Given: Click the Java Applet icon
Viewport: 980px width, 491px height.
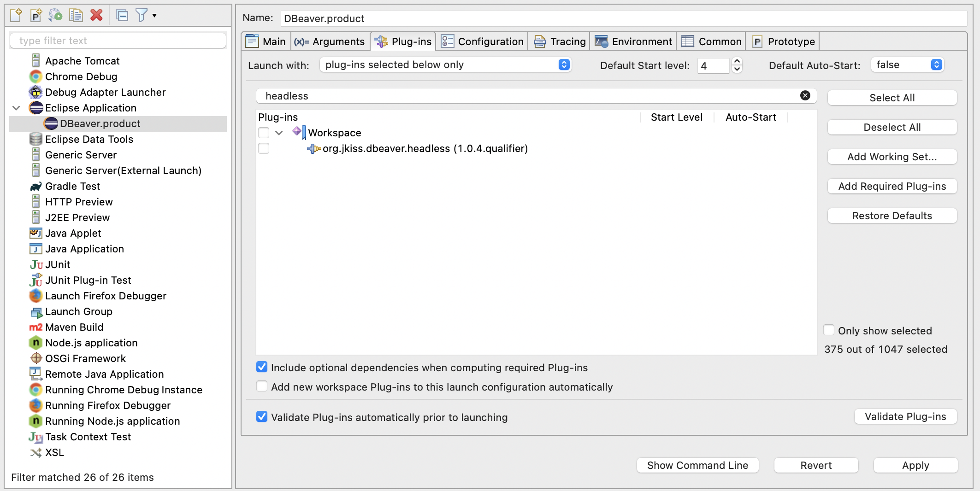Looking at the screenshot, I should 36,233.
